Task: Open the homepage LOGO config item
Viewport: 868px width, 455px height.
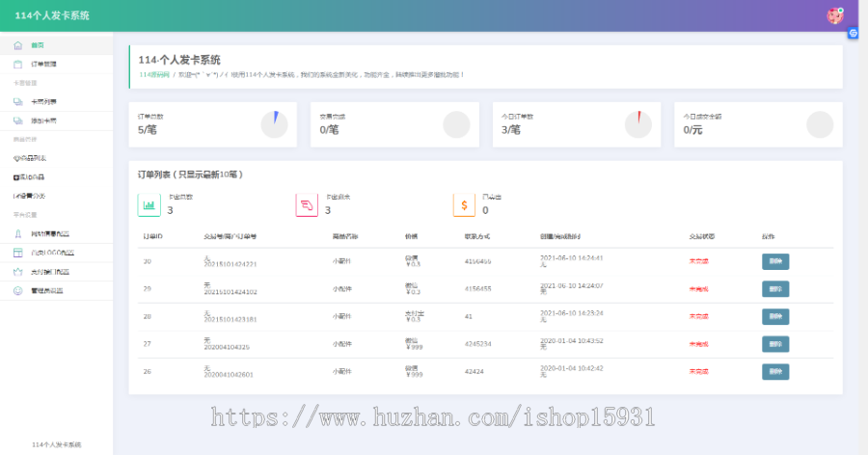Action: [57, 253]
